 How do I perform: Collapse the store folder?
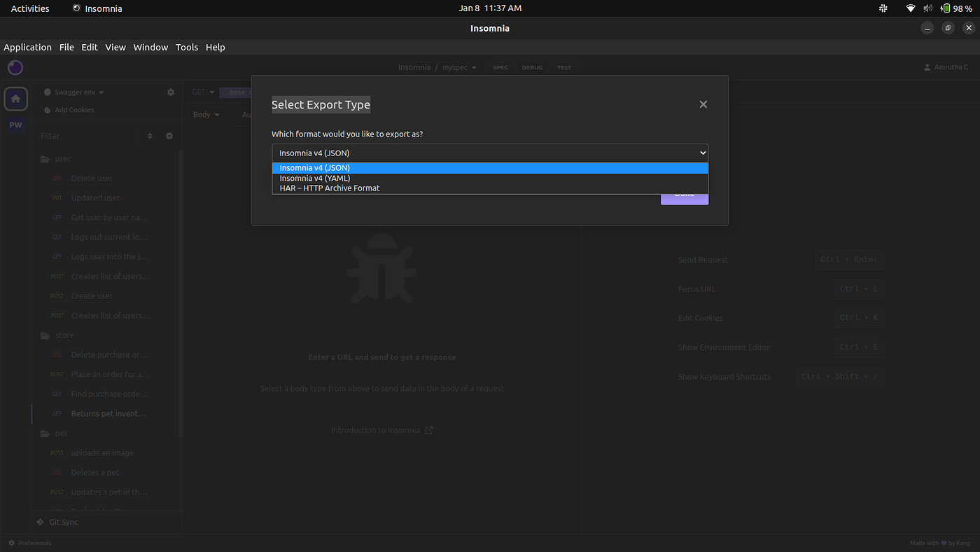tap(57, 336)
